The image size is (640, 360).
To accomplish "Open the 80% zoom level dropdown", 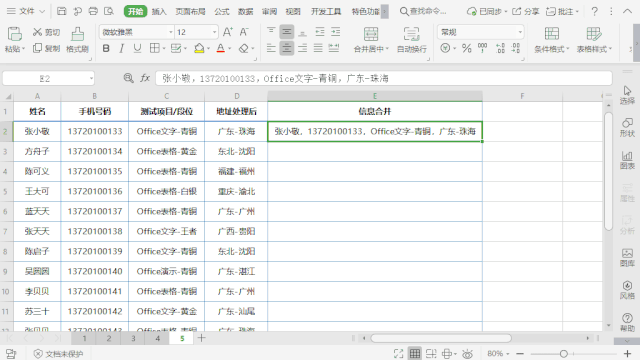I will pos(498,353).
